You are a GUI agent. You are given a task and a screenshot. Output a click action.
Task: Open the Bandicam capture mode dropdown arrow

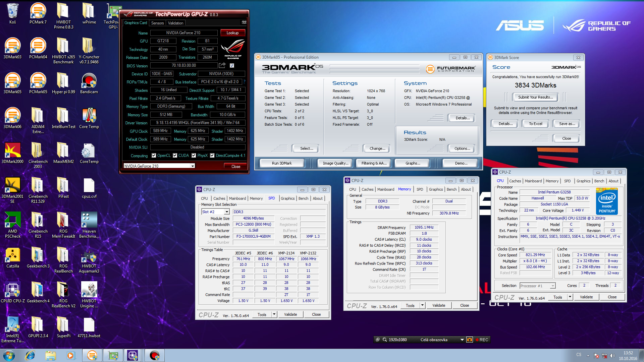click(x=462, y=340)
